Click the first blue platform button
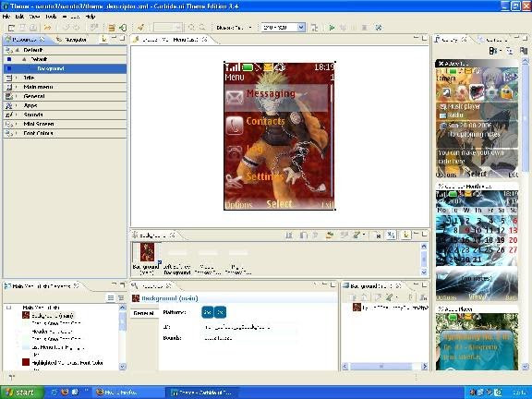The width and height of the screenshot is (532, 399). coord(208,312)
